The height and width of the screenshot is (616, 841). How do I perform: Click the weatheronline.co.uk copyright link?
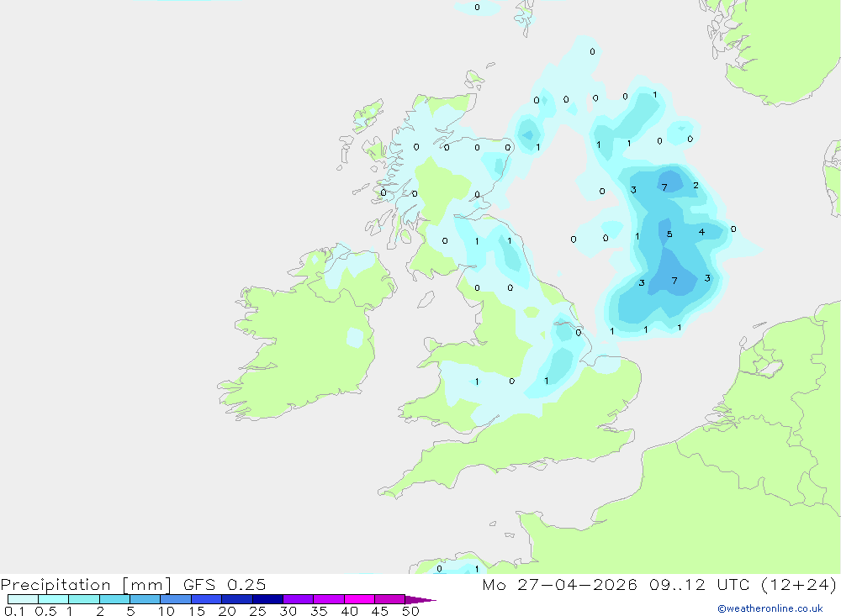pos(770,608)
